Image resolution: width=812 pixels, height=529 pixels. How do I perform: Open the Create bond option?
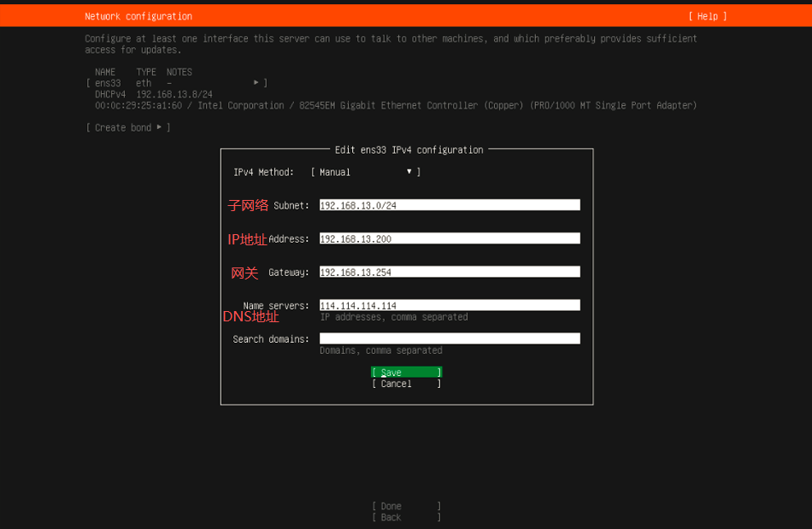point(128,127)
